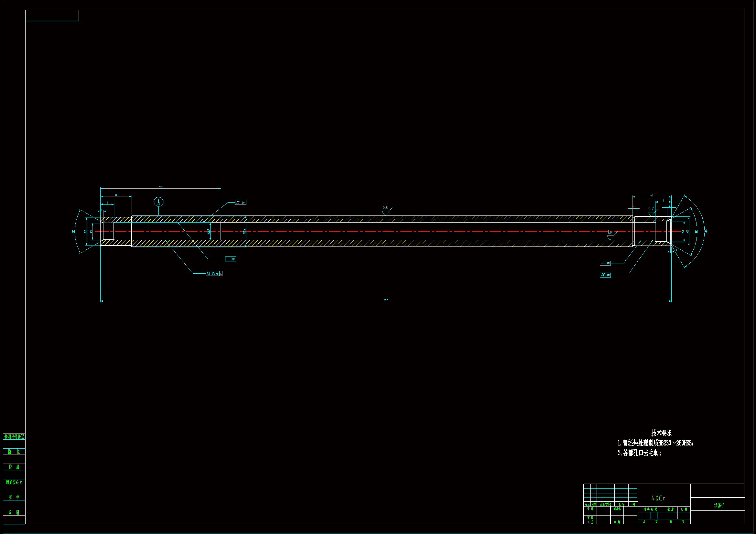Select the left straightness tolerance frame
Screen dimensions: 756x534
tap(231, 259)
